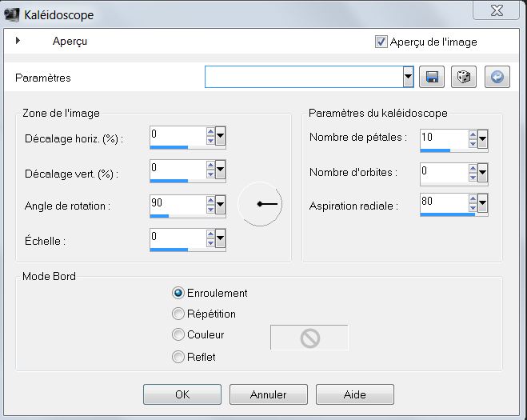Increase Nombre de pétales with up arrow
The image size is (527, 420).
[x=473, y=135]
